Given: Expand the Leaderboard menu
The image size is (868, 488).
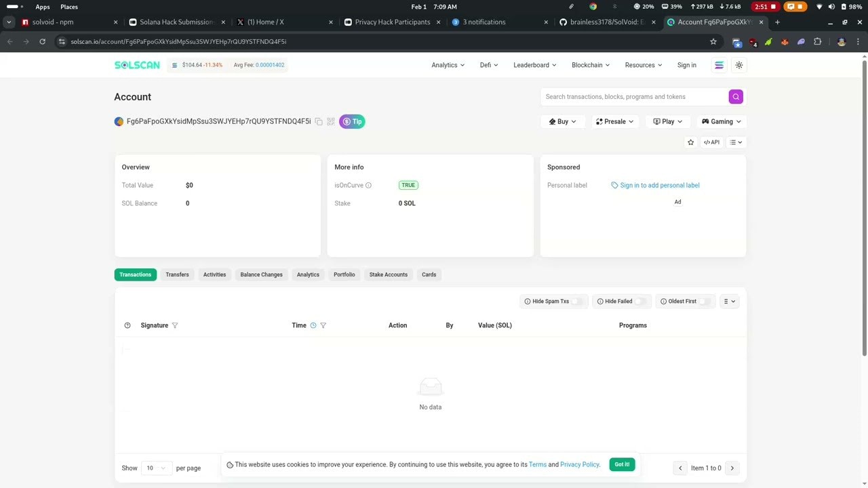Looking at the screenshot, I should (534, 65).
